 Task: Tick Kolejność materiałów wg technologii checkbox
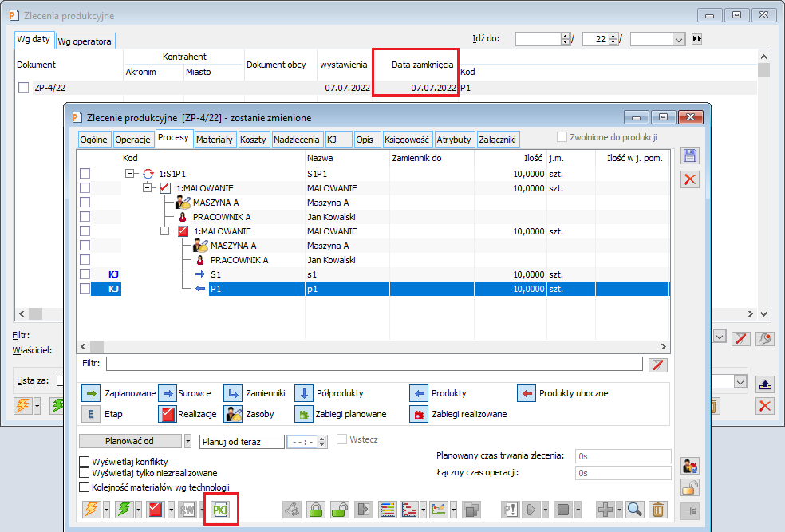[85, 487]
